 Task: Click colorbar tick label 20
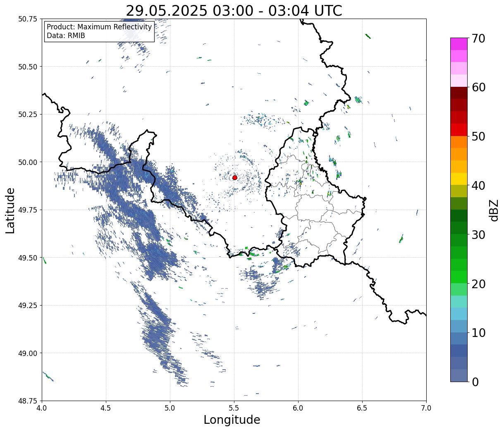[x=478, y=284]
